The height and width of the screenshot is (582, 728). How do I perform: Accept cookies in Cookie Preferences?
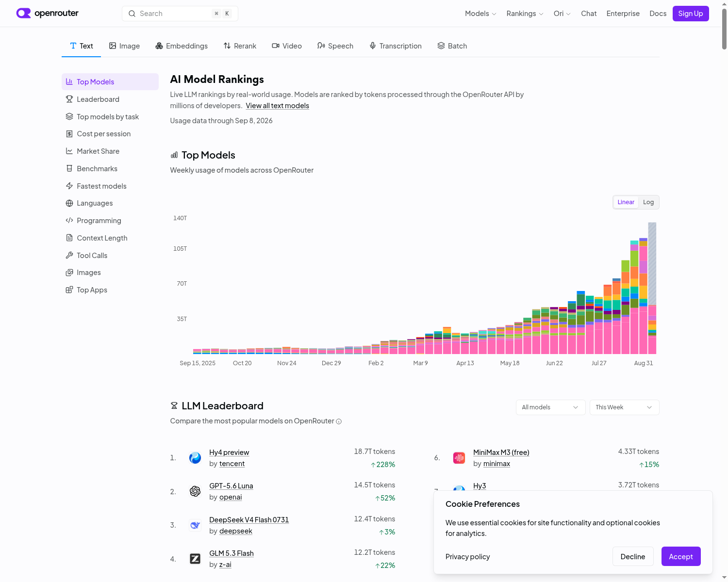tap(681, 556)
